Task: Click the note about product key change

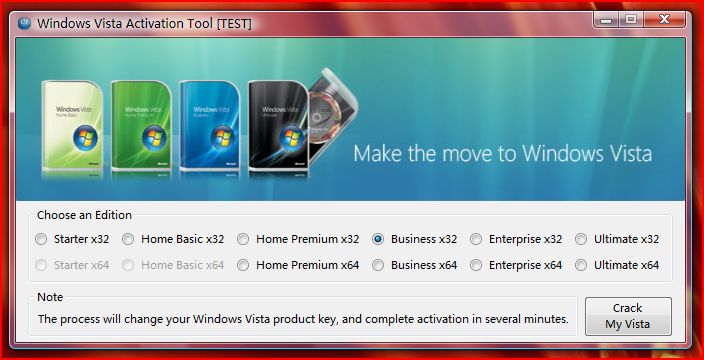Action: coord(304,320)
